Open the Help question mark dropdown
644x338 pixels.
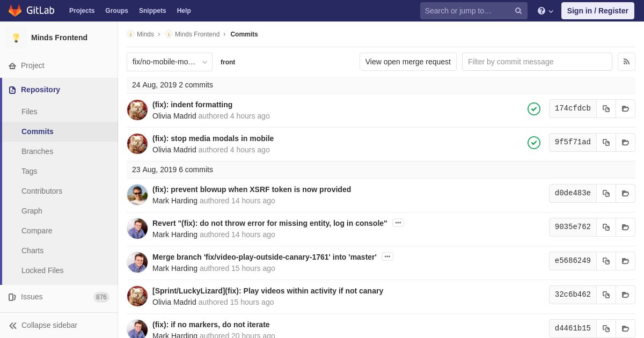click(545, 11)
